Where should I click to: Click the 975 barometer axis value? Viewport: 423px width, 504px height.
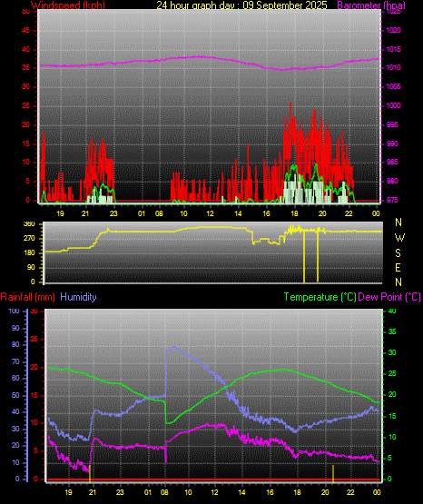point(392,201)
